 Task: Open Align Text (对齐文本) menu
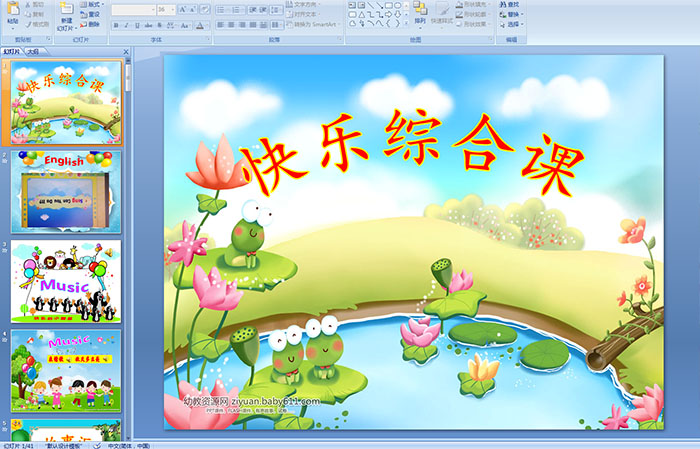click(x=303, y=14)
